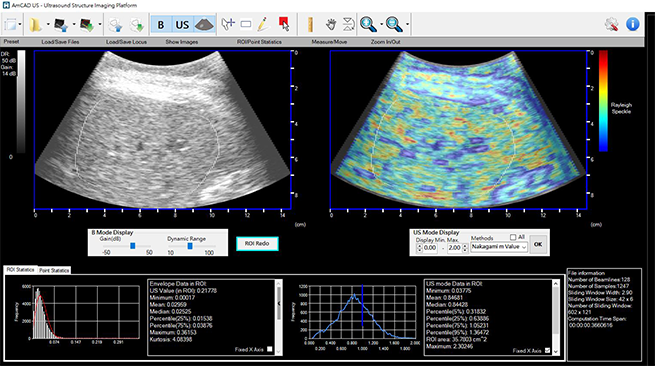Click the Nakagami color-mapped ultrasound image

[x=458, y=130]
